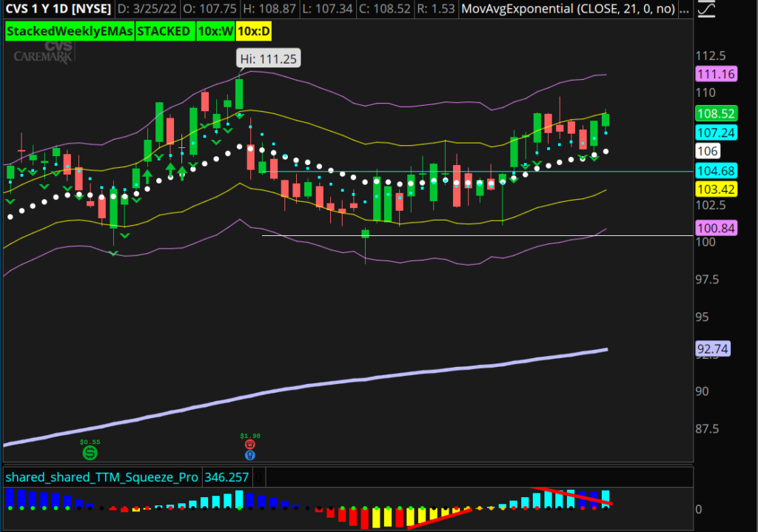Click the green STACKED status label
Image resolution: width=758 pixels, height=532 pixels.
coord(164,32)
